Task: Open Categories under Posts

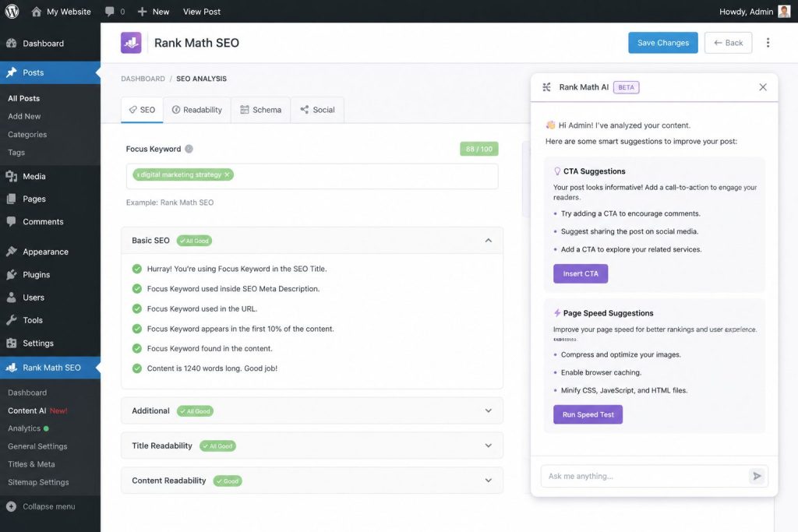Action: click(x=27, y=134)
